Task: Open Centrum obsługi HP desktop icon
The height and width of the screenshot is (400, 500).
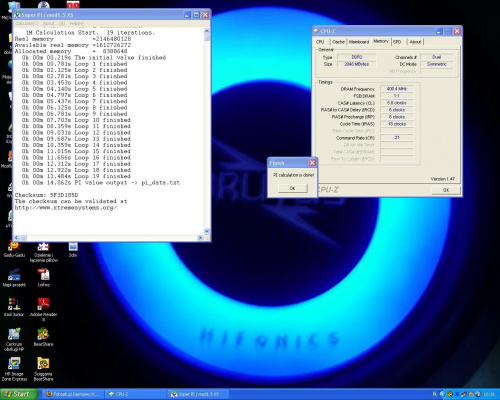Action: 14,339
